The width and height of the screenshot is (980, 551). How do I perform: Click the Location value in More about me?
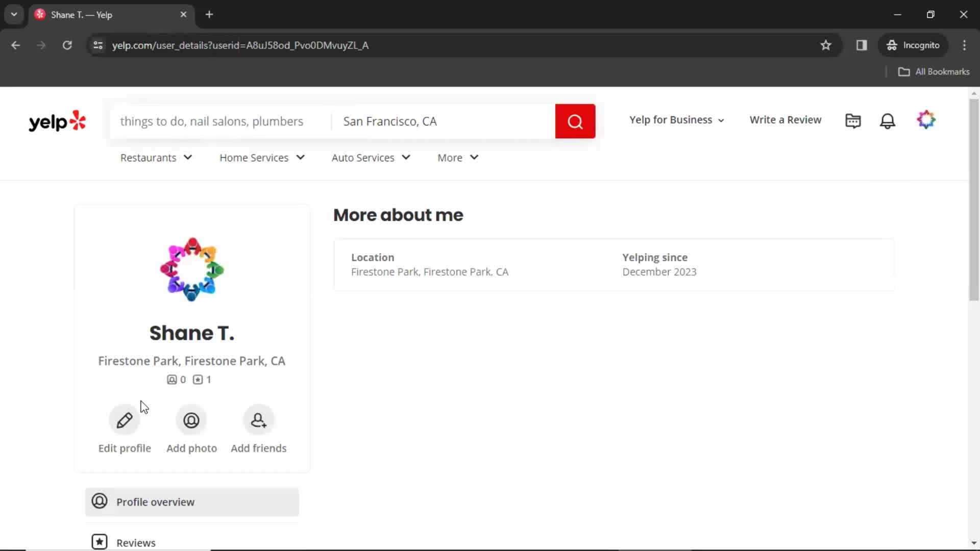click(430, 272)
